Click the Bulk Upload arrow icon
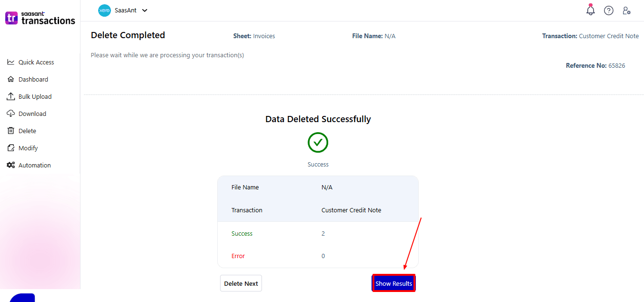 pos(11,96)
